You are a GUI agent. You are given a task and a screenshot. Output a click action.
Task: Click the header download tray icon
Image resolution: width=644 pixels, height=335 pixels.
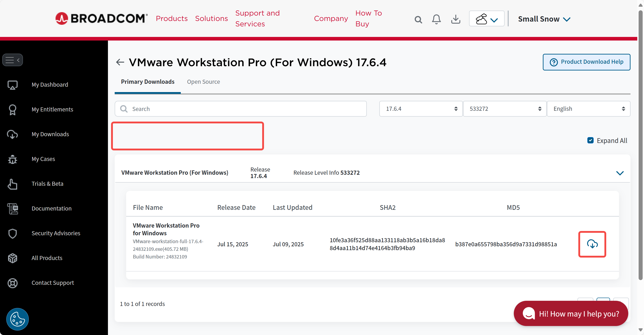[456, 19]
